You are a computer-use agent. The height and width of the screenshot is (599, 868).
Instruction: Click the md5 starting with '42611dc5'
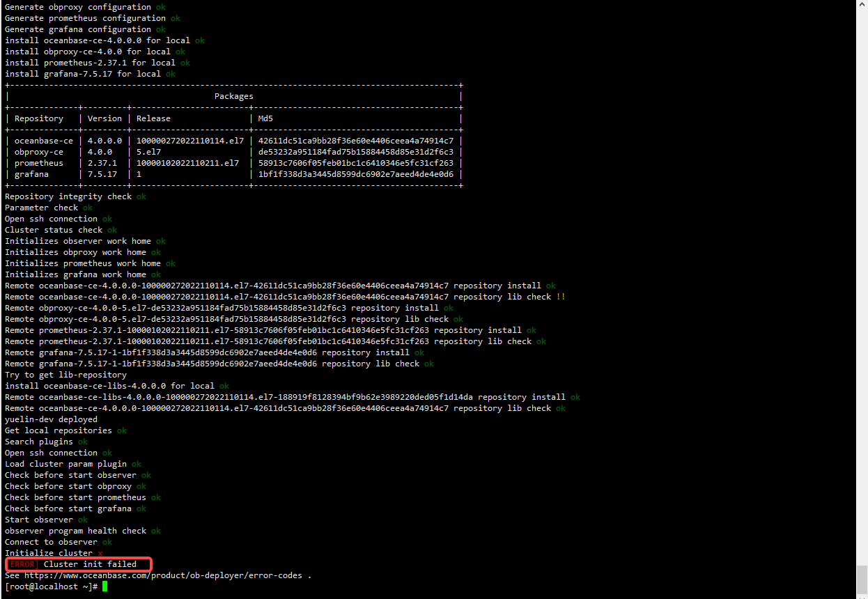pos(356,141)
